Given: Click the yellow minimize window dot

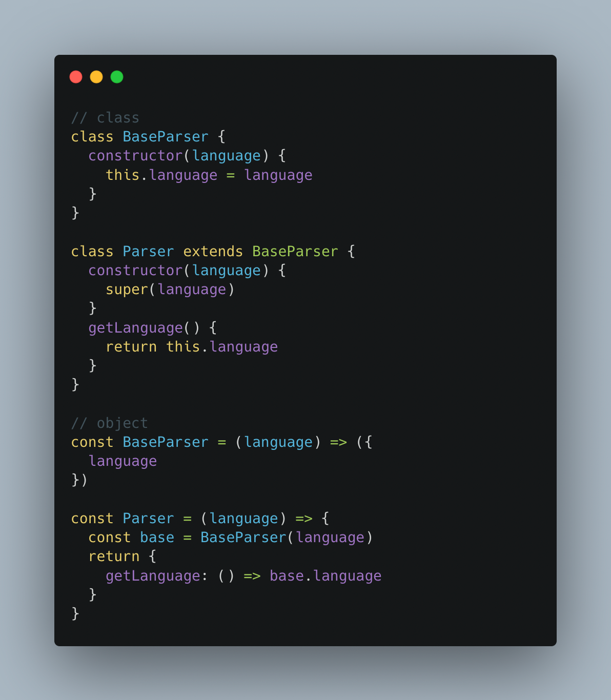Looking at the screenshot, I should tap(96, 77).
